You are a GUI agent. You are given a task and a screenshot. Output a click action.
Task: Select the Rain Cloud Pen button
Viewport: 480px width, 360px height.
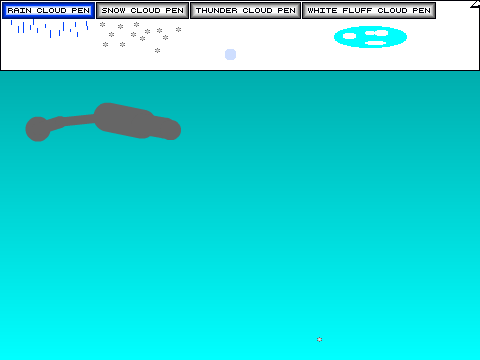[49, 11]
